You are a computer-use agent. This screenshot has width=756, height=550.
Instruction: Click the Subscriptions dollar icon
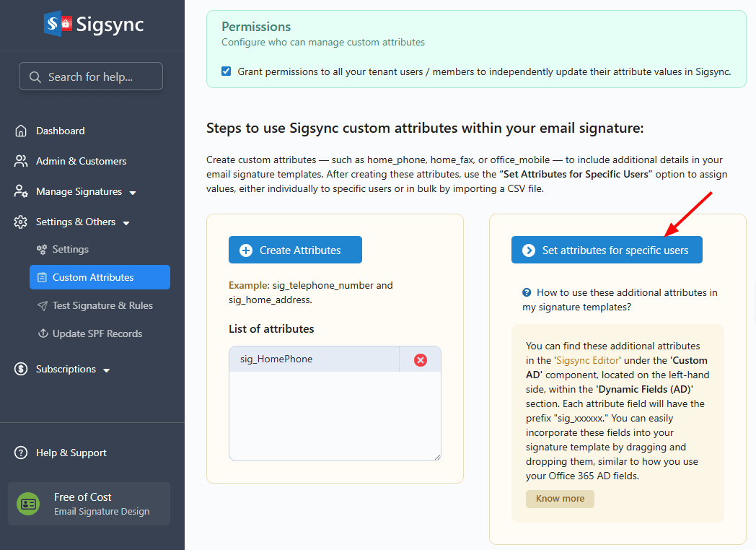coord(21,369)
